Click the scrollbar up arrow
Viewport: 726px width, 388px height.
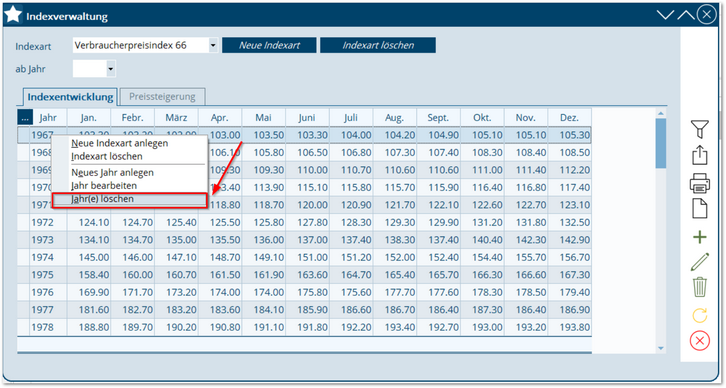tap(661, 113)
